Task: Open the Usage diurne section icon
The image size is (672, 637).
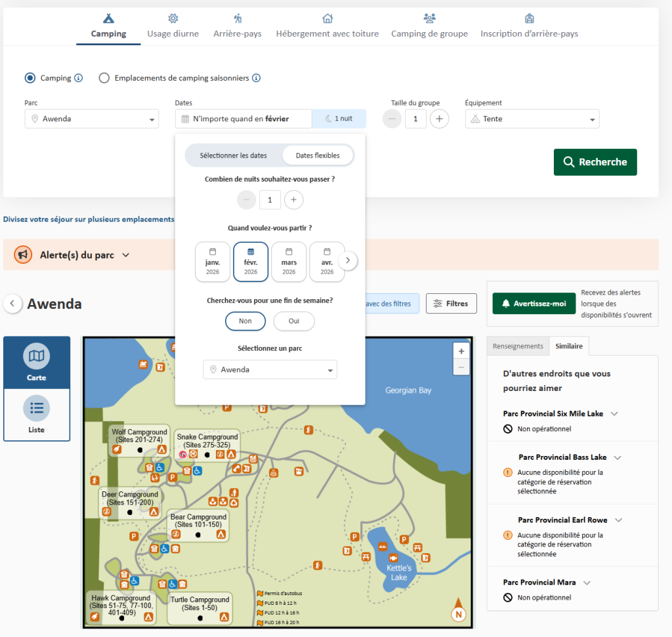Action: 173,19
